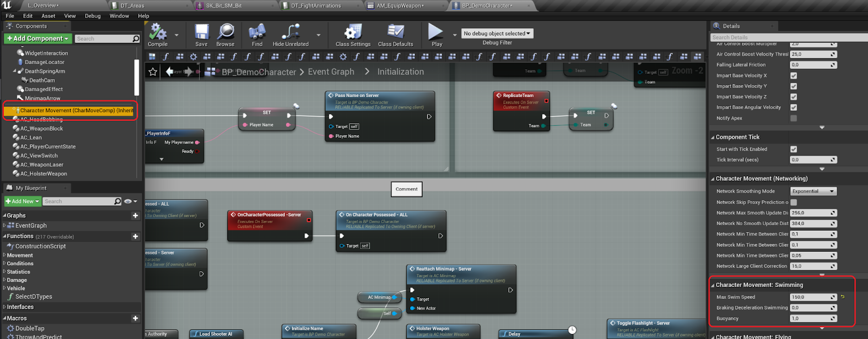Open the File menu
This screenshot has width=868, height=339.
[10, 16]
